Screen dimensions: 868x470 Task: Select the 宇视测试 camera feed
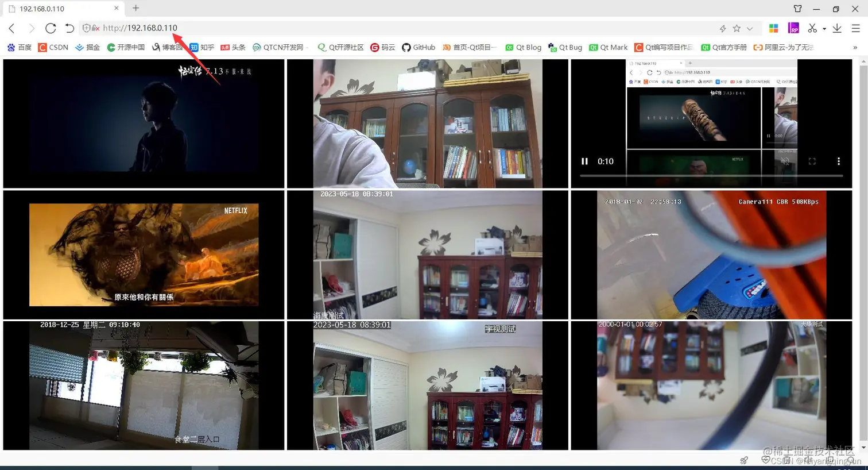[x=428, y=386]
